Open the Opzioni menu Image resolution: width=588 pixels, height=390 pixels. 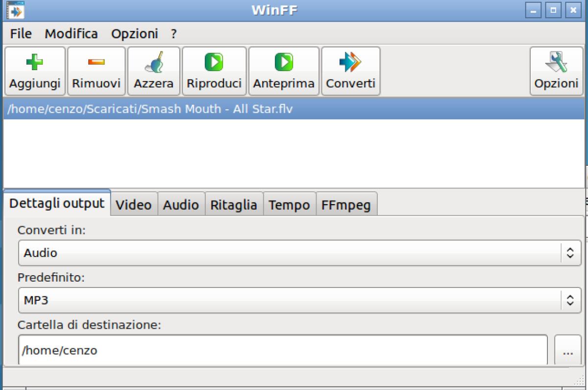coord(135,33)
